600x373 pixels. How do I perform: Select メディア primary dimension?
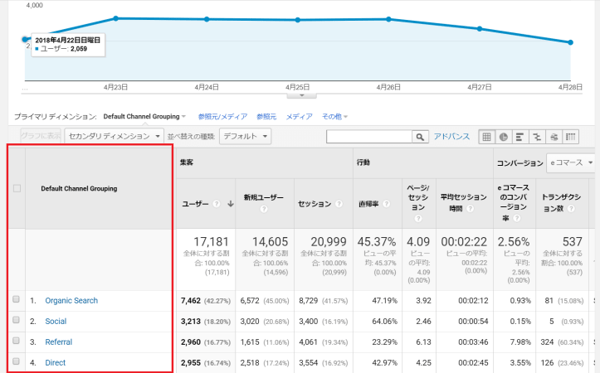pos(299,117)
